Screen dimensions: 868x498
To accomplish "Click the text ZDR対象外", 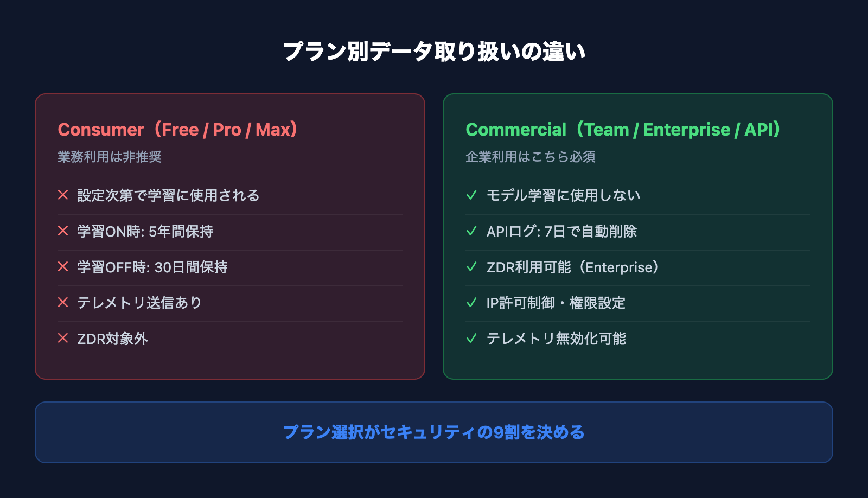I will [112, 339].
